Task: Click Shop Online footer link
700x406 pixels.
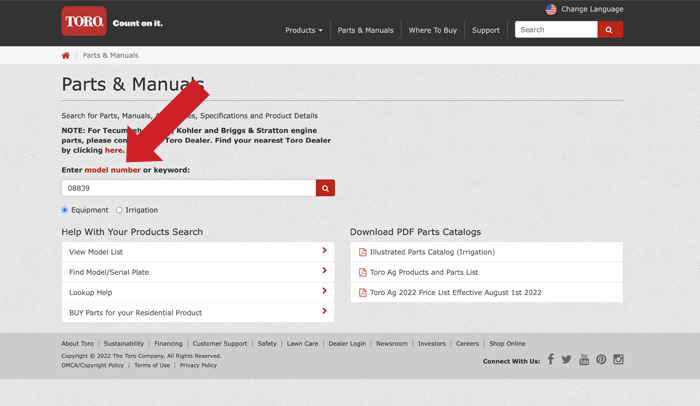Action: tap(507, 343)
